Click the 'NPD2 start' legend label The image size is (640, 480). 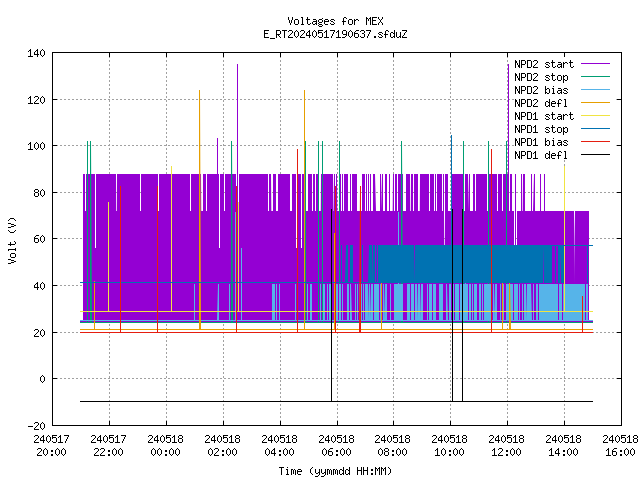pos(544,64)
